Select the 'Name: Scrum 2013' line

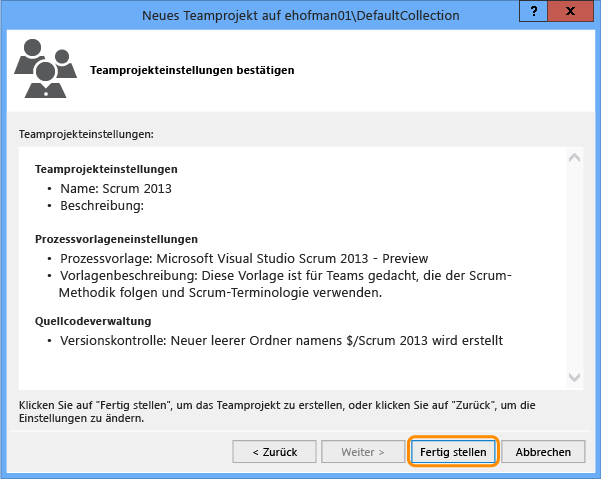click(116, 189)
